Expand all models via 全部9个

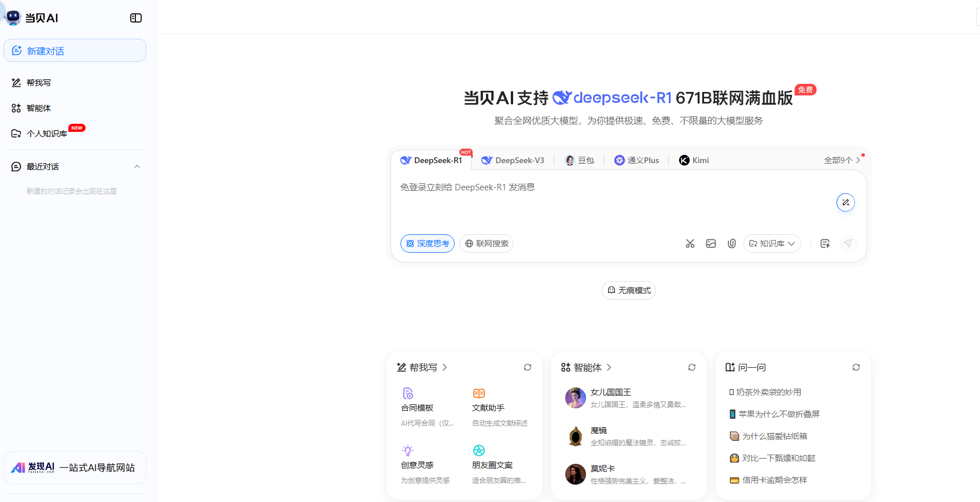pos(842,160)
